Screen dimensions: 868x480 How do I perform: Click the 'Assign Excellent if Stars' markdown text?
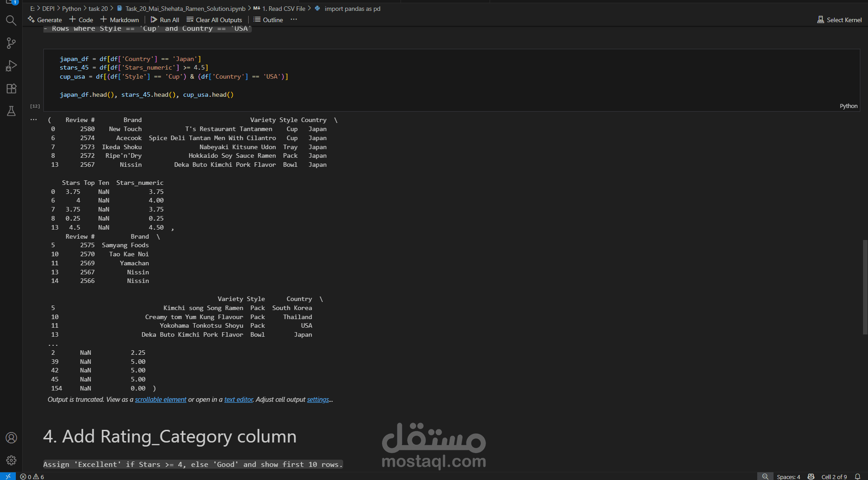tap(193, 464)
